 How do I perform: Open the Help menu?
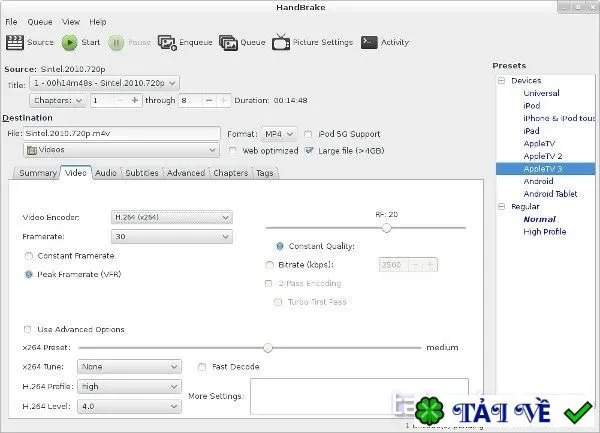tap(98, 22)
